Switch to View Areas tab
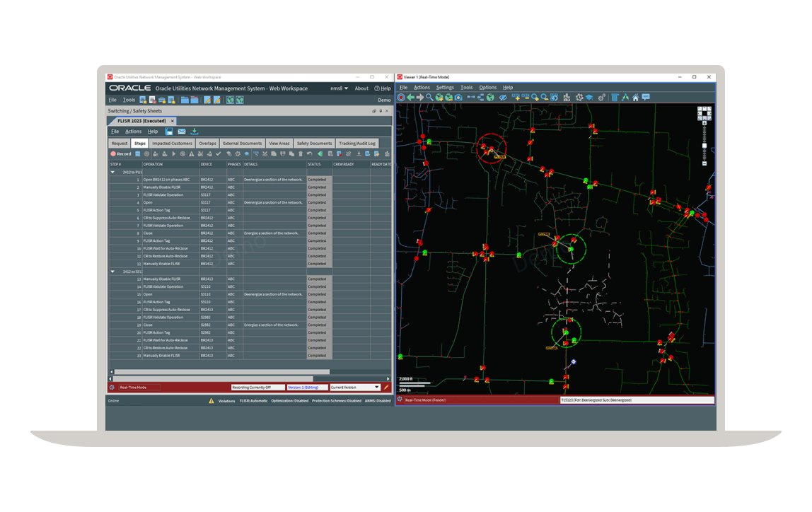 279,144
